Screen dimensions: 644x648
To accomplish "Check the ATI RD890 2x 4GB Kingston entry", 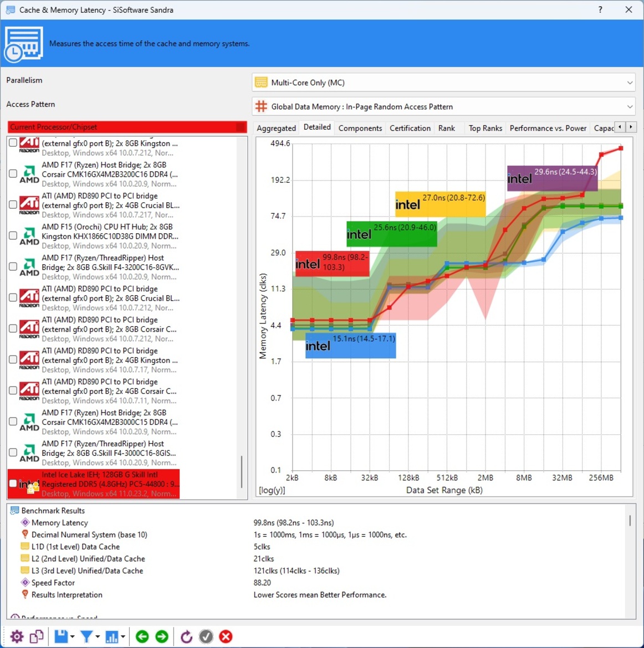I will (13, 359).
